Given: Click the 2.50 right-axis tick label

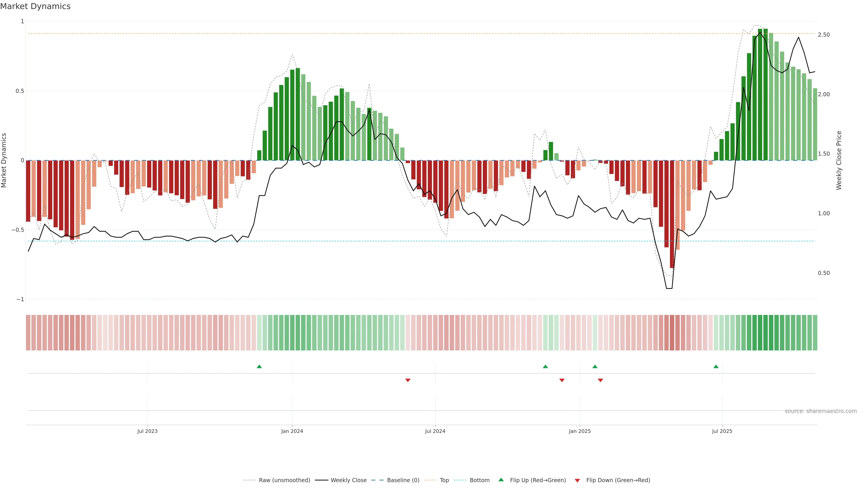Looking at the screenshot, I should (823, 35).
